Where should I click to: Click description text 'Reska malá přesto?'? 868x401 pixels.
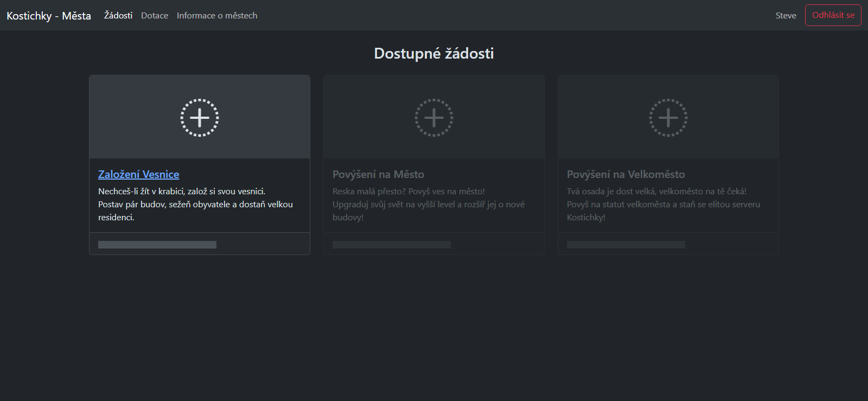[x=369, y=191]
